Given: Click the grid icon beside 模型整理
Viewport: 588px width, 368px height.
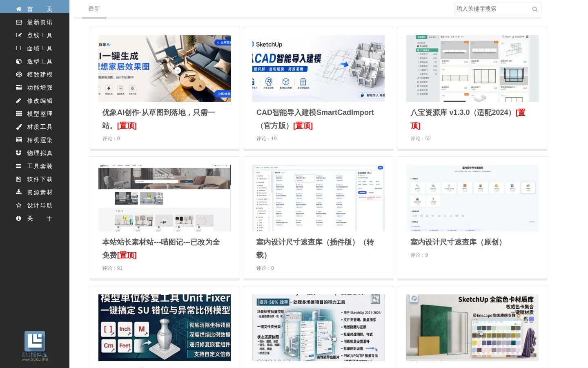Looking at the screenshot, I should [x=19, y=114].
